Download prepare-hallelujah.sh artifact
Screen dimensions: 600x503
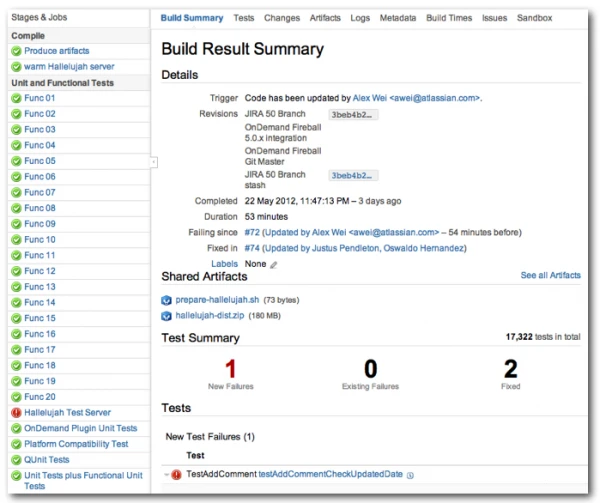[x=217, y=300]
